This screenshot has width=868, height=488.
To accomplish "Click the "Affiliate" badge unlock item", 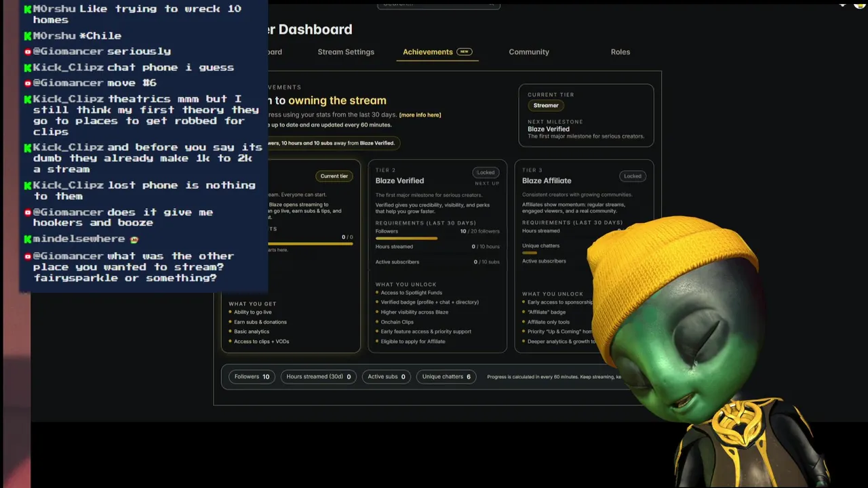I will pyautogui.click(x=547, y=312).
